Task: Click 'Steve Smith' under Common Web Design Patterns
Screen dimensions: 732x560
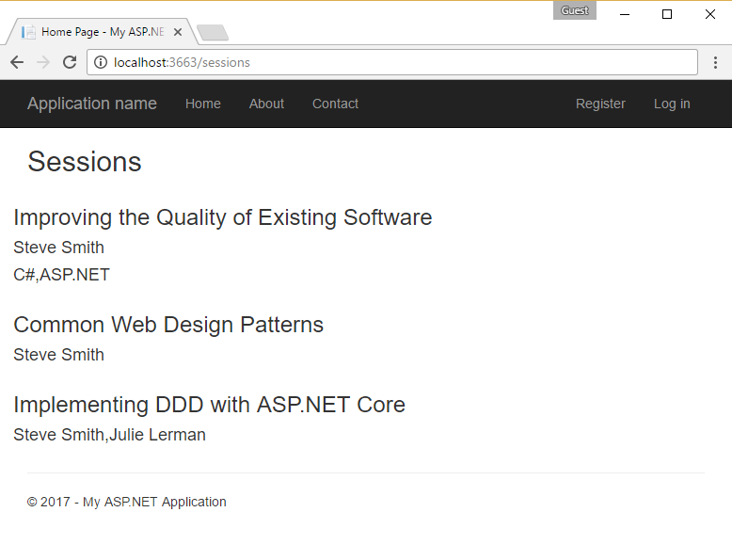Action: (59, 355)
